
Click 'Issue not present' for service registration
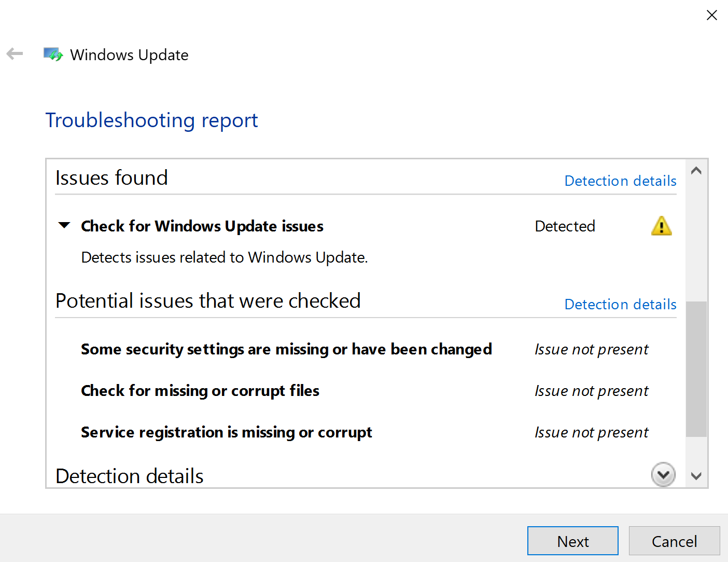coord(591,432)
